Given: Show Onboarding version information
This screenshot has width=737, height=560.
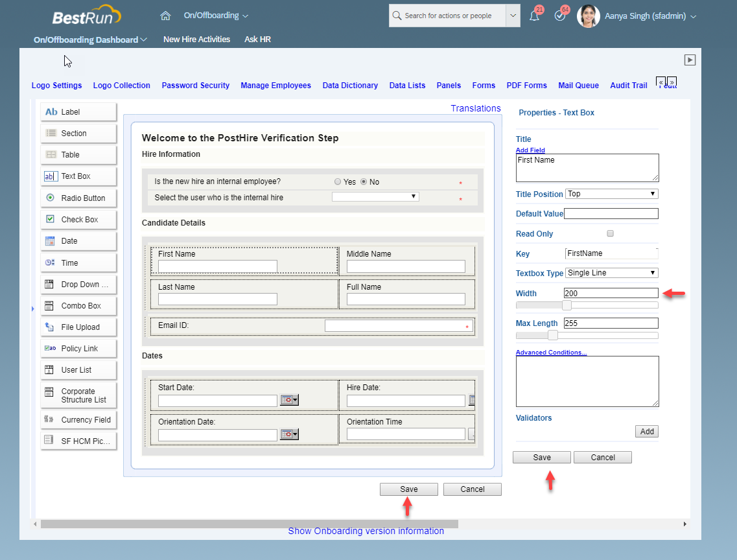Looking at the screenshot, I should click(x=366, y=531).
